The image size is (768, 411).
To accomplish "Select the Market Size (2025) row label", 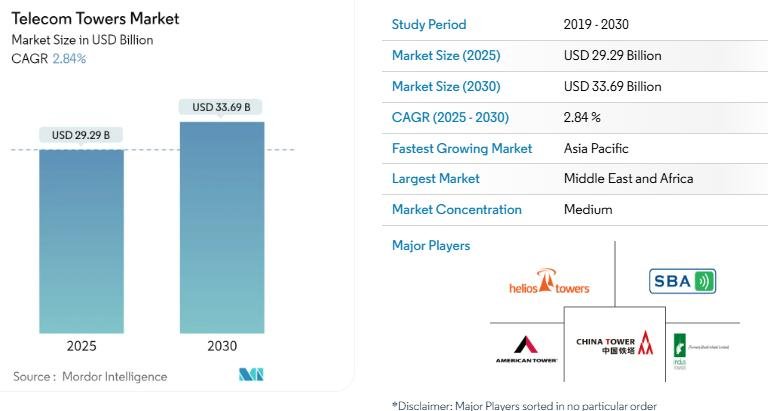I will [446, 55].
